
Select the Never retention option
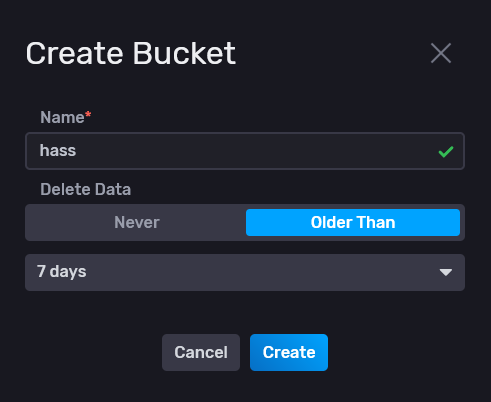coord(137,222)
